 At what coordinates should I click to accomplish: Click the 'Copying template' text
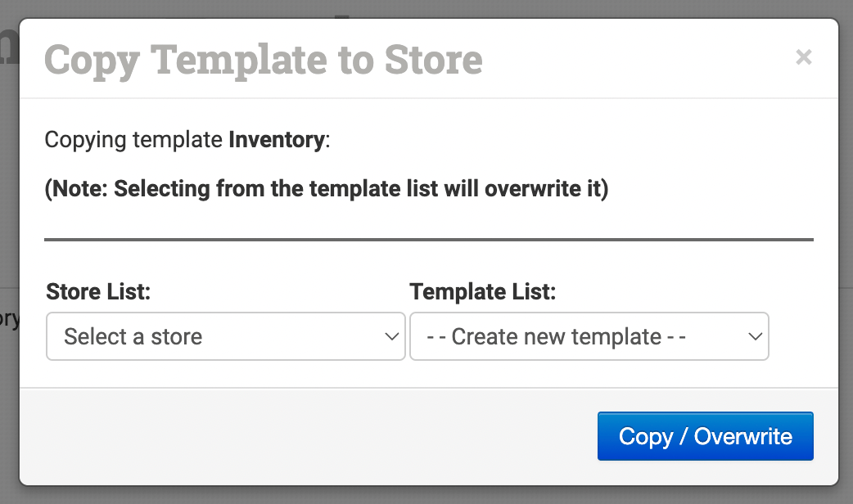133,140
